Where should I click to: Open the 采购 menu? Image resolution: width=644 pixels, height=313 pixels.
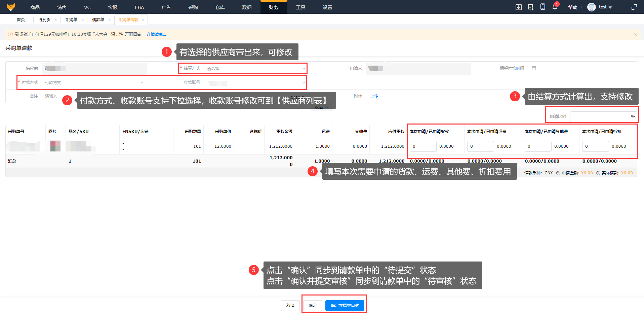193,7
